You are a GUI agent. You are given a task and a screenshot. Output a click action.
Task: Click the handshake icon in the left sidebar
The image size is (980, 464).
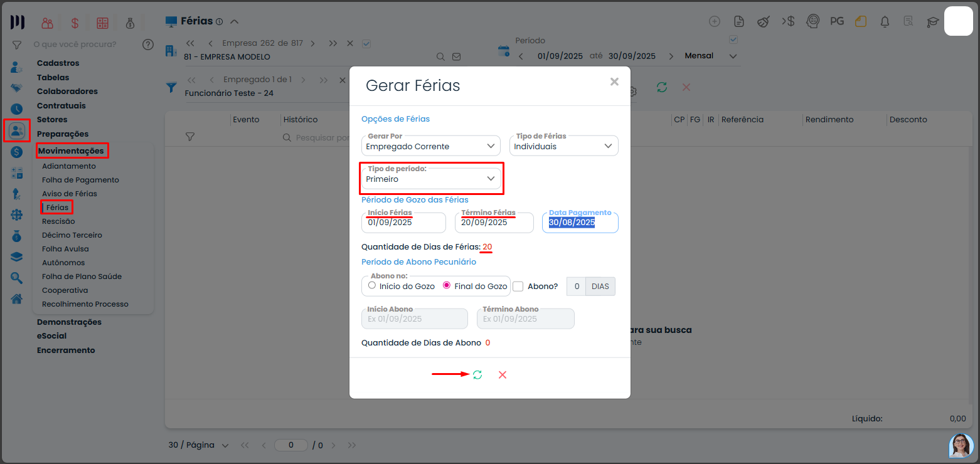17,88
